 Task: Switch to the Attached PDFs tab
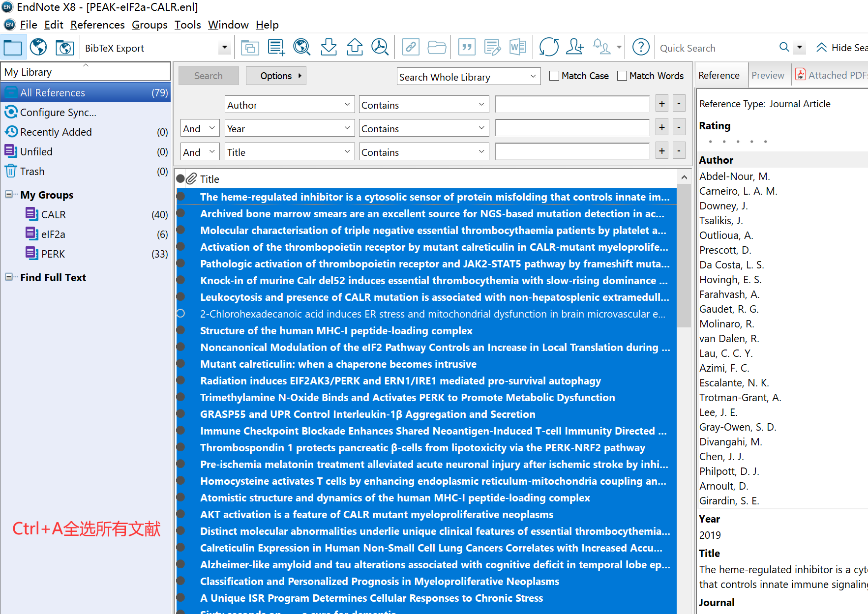[x=832, y=75]
